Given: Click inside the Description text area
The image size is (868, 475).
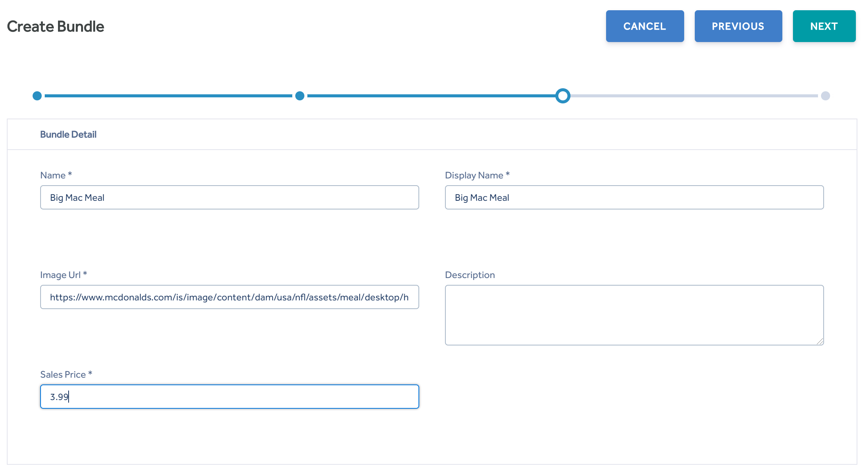Looking at the screenshot, I should point(635,315).
